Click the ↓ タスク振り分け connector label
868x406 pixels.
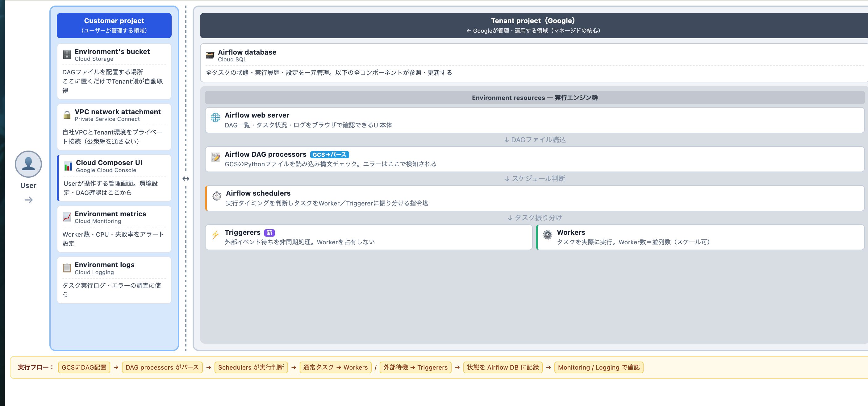click(535, 218)
